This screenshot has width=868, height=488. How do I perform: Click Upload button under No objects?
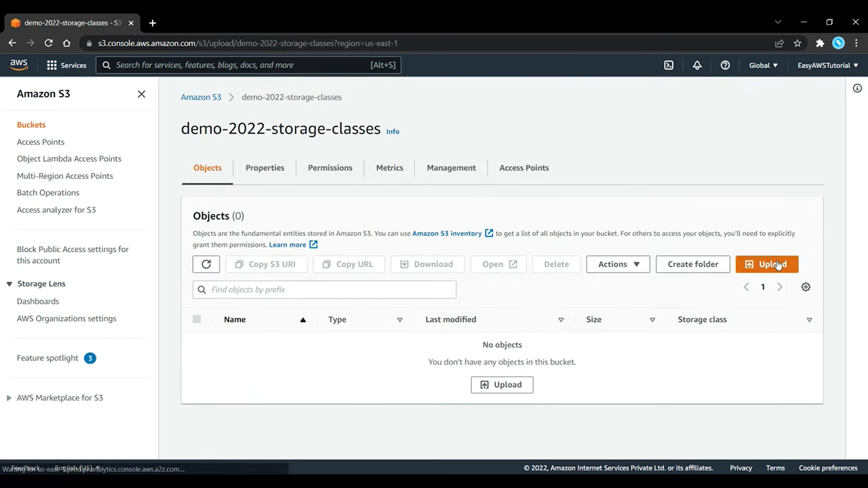(502, 385)
